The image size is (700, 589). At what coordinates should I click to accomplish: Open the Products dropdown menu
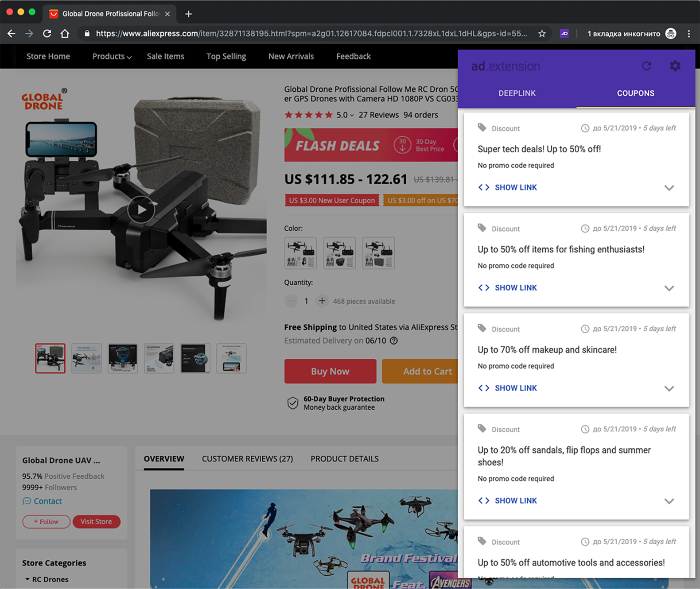112,56
